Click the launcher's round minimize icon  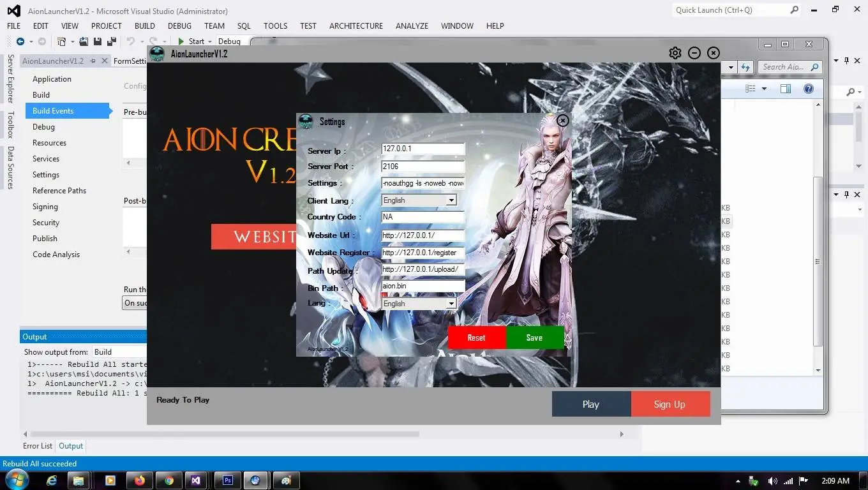(694, 53)
